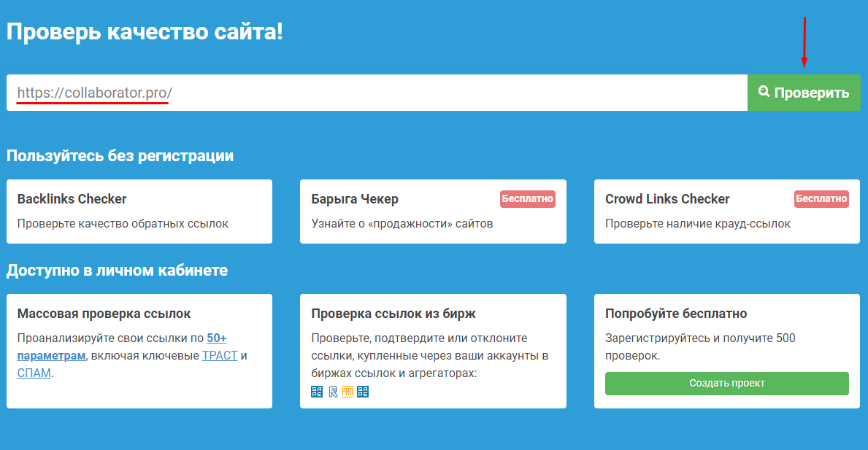The width and height of the screenshot is (868, 450).
Task: Click Бесплатно badge on Crowd Links Checker
Action: [821, 199]
